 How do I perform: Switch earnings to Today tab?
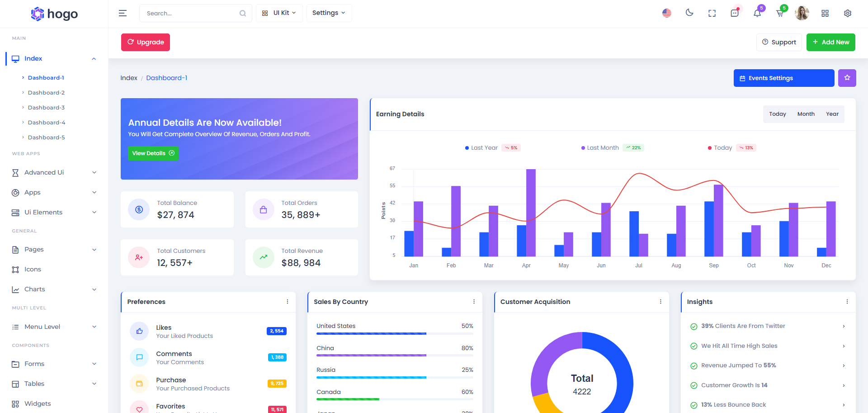click(x=778, y=114)
